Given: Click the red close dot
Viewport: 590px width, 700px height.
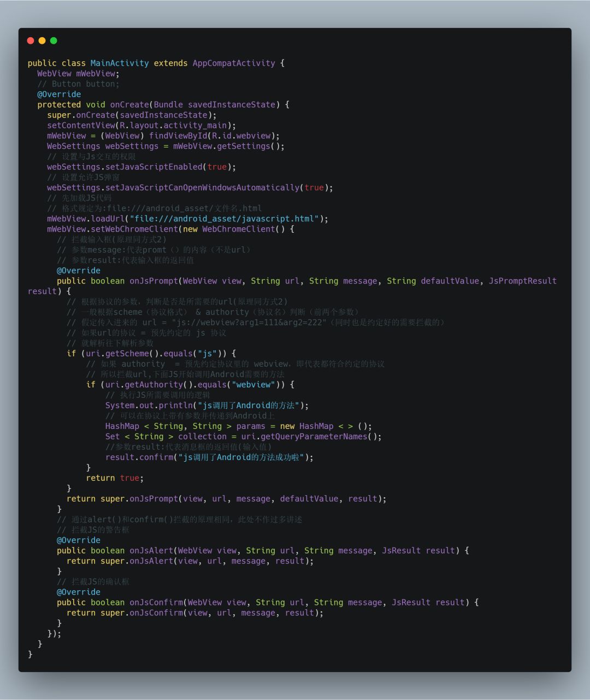Looking at the screenshot, I should [x=31, y=40].
